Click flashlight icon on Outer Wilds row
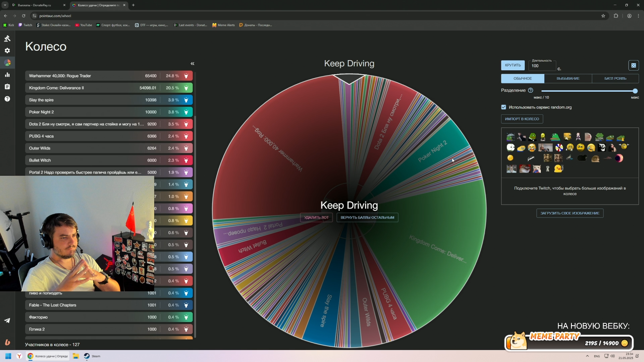The height and width of the screenshot is (362, 644). tap(186, 148)
